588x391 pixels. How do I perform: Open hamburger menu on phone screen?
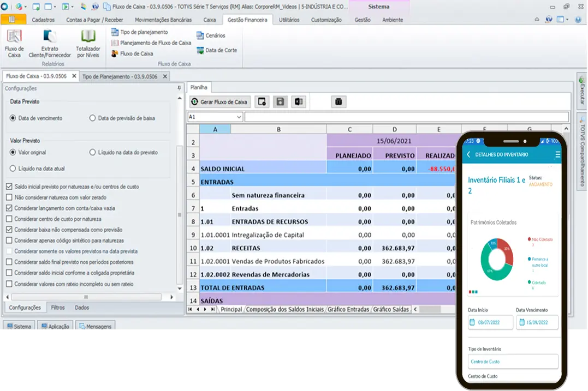pos(557,155)
